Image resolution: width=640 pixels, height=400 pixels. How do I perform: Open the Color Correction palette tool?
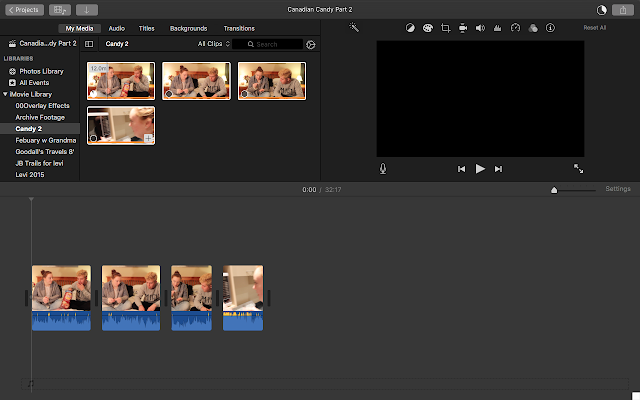(427, 28)
